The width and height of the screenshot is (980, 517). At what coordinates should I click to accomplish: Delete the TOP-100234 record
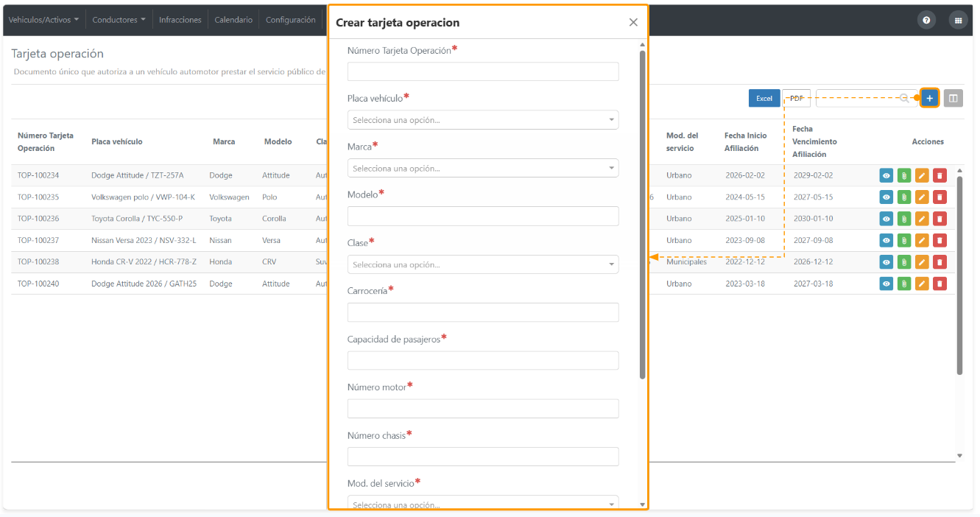tap(940, 175)
